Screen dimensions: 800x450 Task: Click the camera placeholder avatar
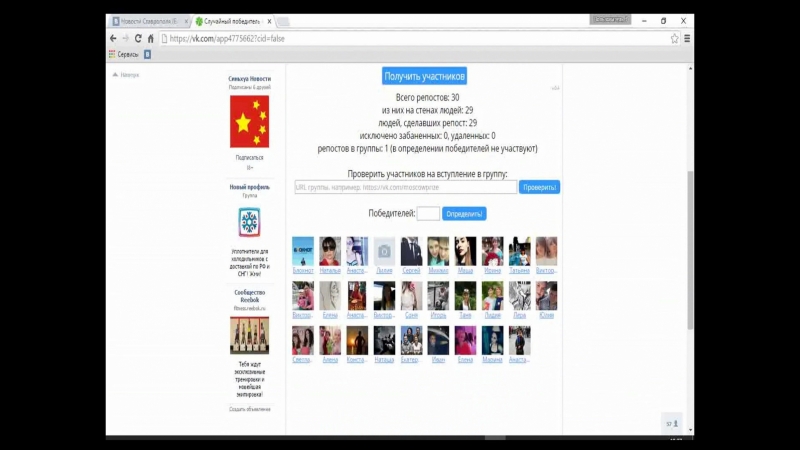click(384, 251)
